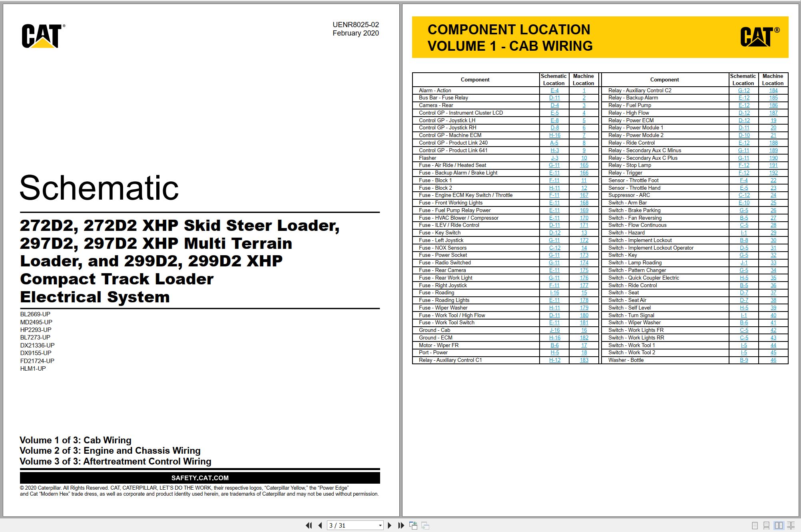Open machine location 40 for Turn Signal switch
Image resolution: width=801 pixels, height=532 pixels.
pyautogui.click(x=773, y=316)
